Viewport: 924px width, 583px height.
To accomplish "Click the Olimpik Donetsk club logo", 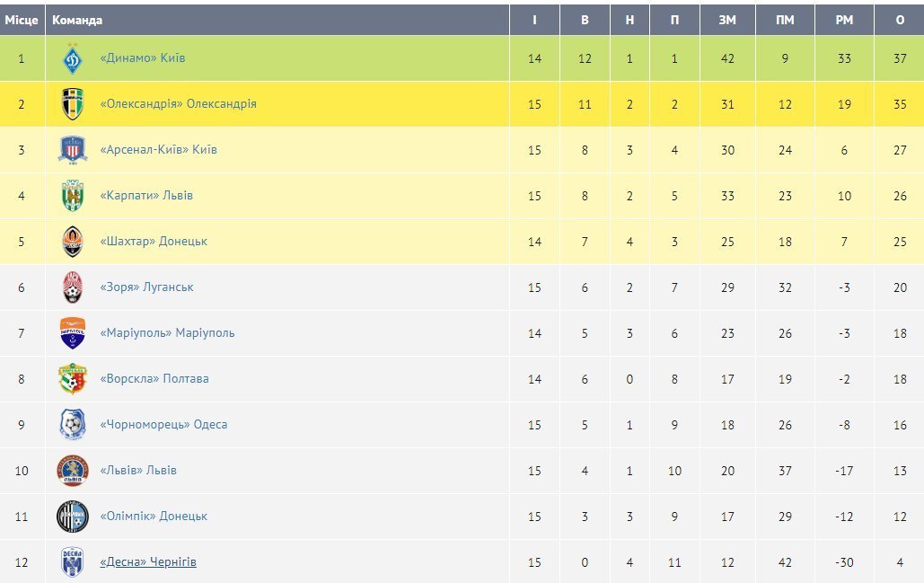I will (x=73, y=517).
